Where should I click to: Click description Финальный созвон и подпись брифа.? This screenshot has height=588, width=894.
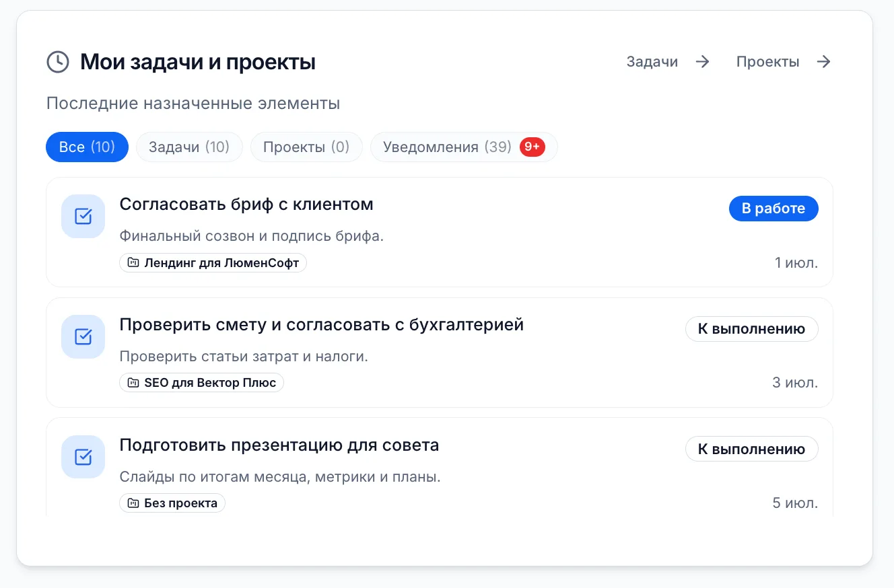(252, 236)
